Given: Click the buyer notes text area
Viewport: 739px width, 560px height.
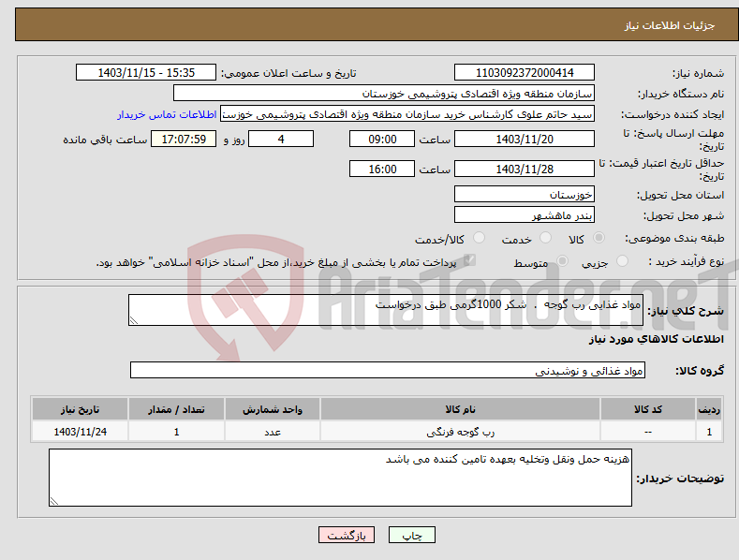Looking at the screenshot, I should tap(340, 478).
